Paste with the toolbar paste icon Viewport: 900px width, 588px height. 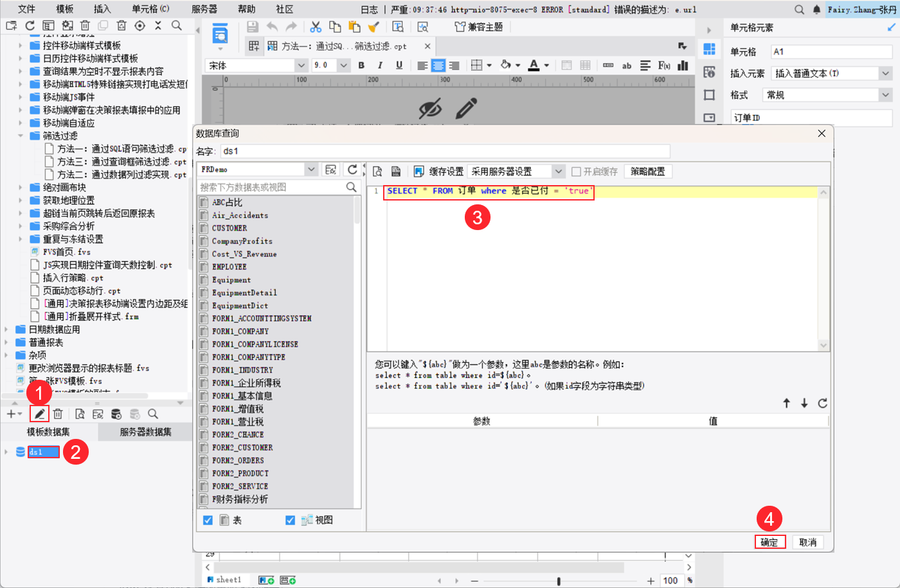(354, 27)
